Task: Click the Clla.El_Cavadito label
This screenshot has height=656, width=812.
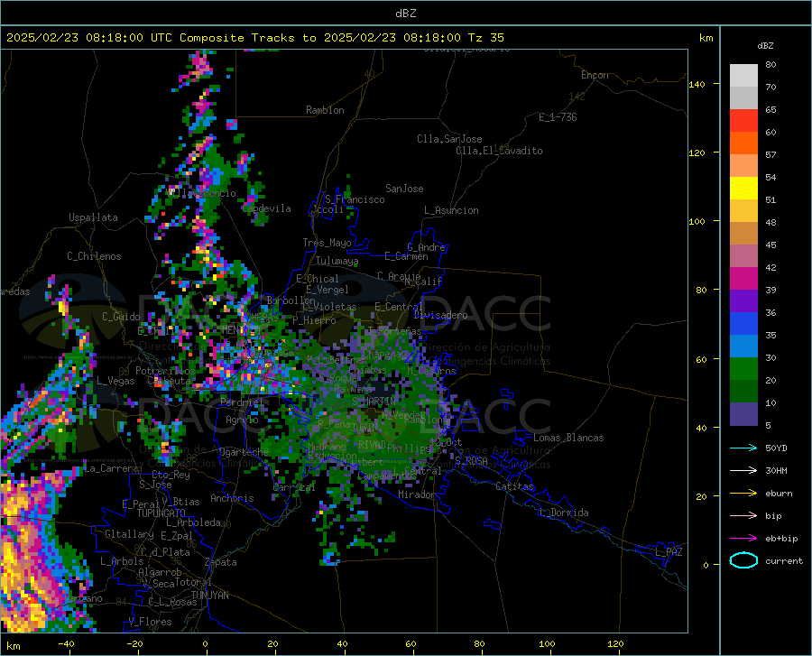Action: (x=499, y=151)
